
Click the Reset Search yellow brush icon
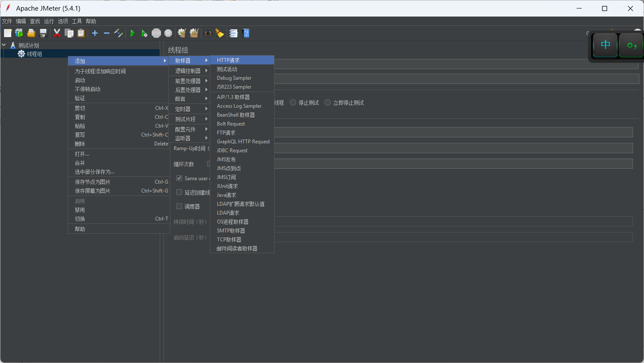pos(219,33)
